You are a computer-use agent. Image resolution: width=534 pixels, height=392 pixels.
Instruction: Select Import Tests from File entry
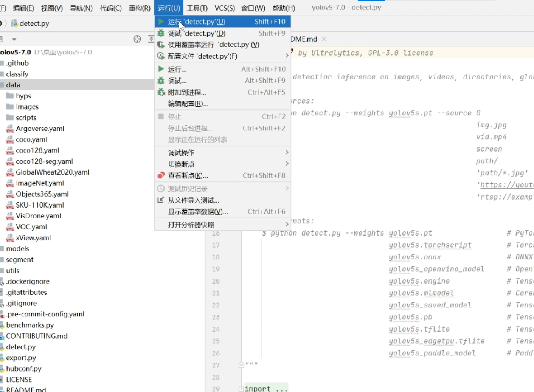(223, 200)
